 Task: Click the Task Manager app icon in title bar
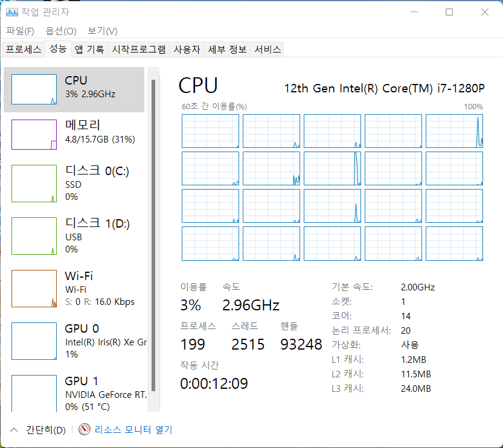(x=12, y=11)
